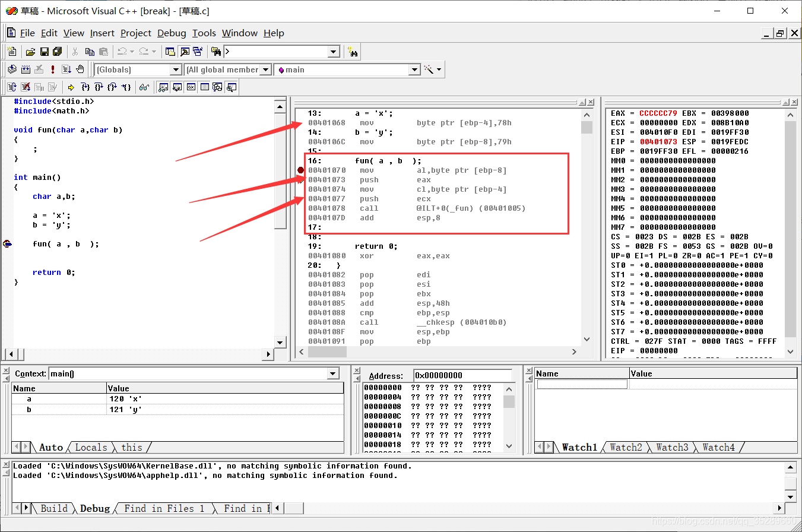Expand the WizardBar actions arrow
This screenshot has height=532, width=802.
[x=439, y=69]
